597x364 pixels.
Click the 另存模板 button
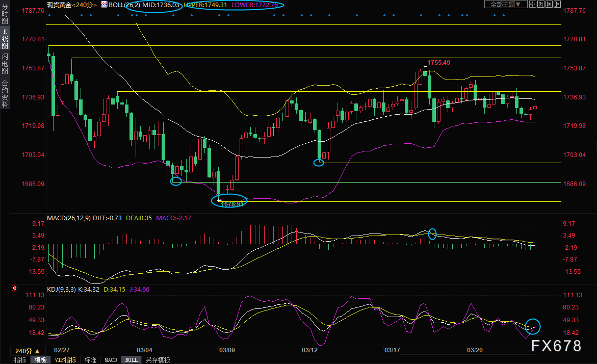tap(158, 360)
